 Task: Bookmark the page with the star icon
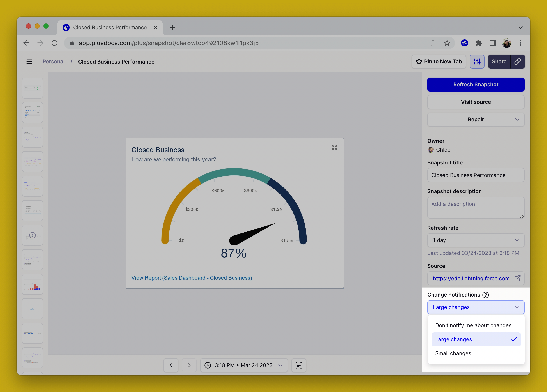(447, 43)
